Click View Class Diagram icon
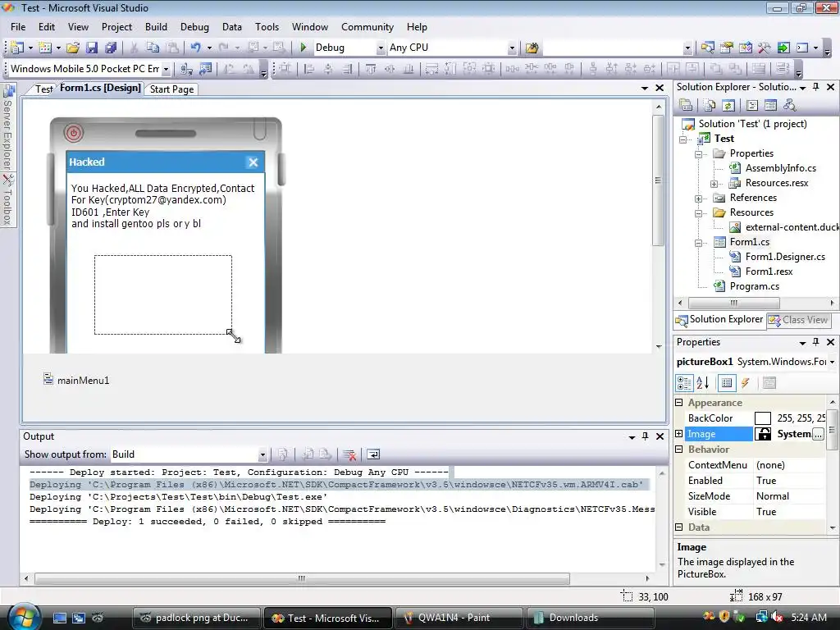Viewport: 840px width, 630px height. [790, 105]
